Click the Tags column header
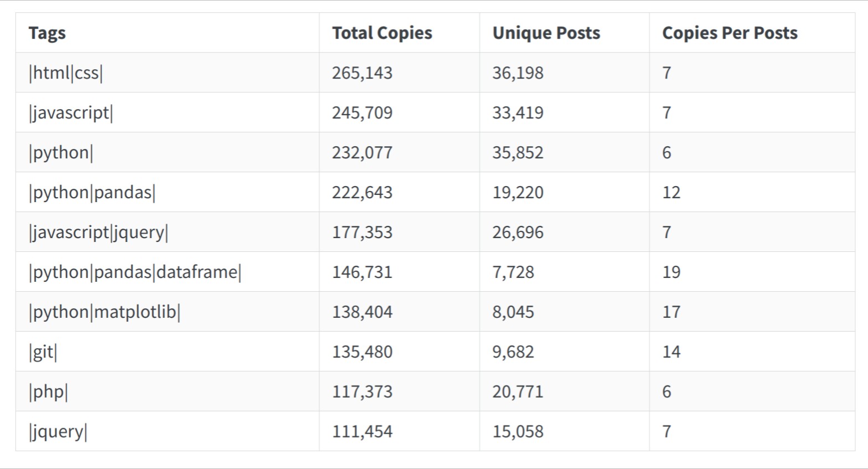The width and height of the screenshot is (868, 469). tap(47, 33)
